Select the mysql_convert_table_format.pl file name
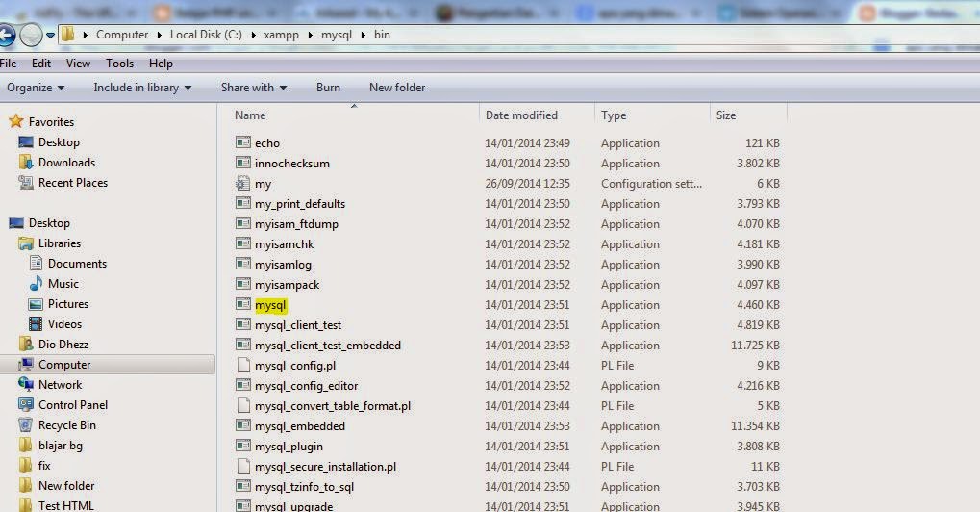Image resolution: width=980 pixels, height=512 pixels. tap(333, 406)
